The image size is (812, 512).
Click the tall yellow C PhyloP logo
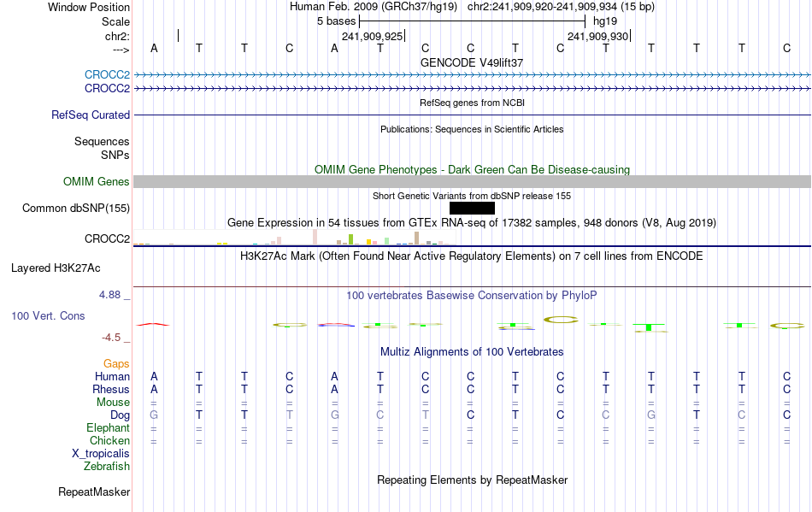pyautogui.click(x=561, y=320)
